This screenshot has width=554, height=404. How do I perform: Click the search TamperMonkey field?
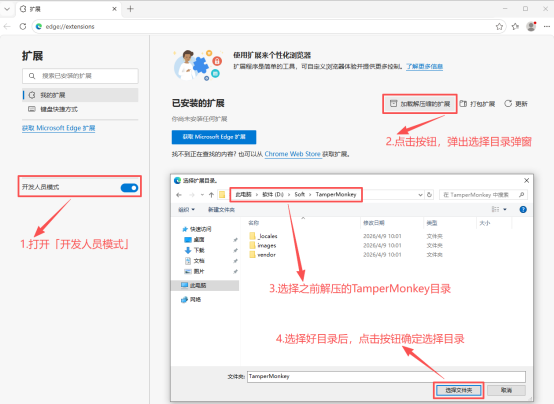[483, 195]
